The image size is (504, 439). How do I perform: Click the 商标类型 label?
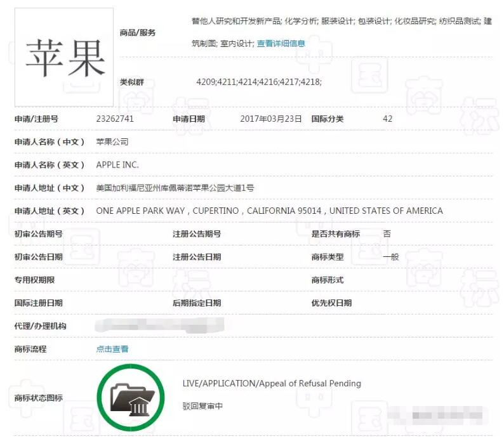[x=327, y=257]
